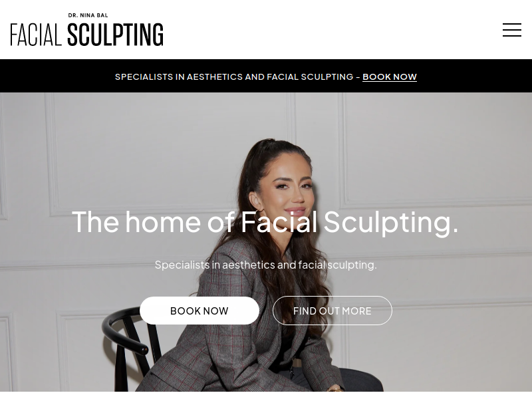532x399 pixels.
Task: Click the woman's face in the hero photo
Action: 291,188
